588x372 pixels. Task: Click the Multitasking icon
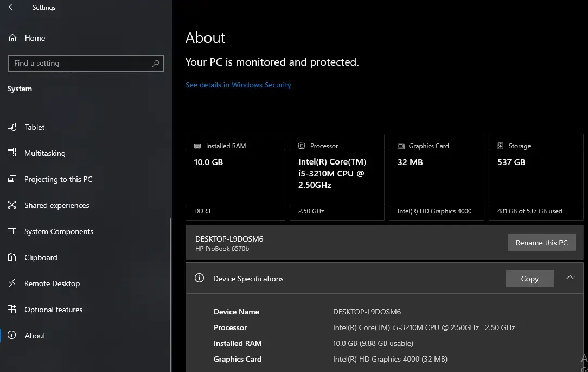12,153
